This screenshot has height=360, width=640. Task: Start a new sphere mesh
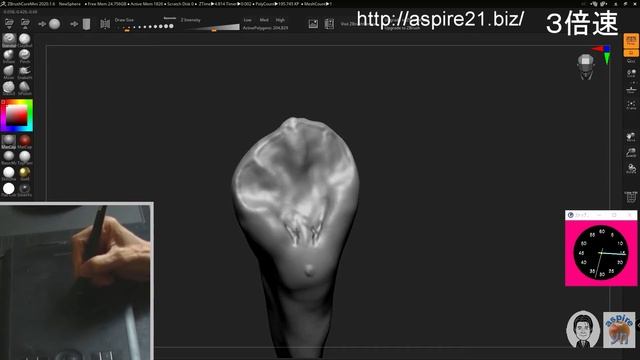[55, 24]
